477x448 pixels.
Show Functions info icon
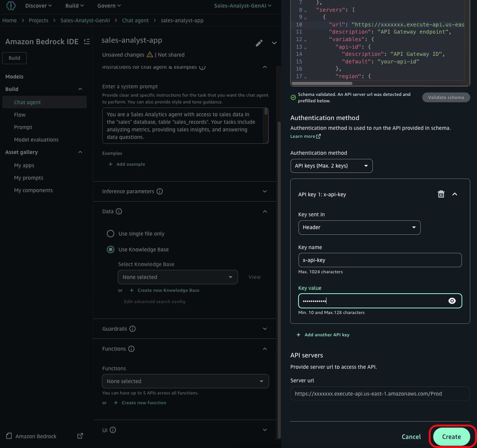(x=131, y=349)
